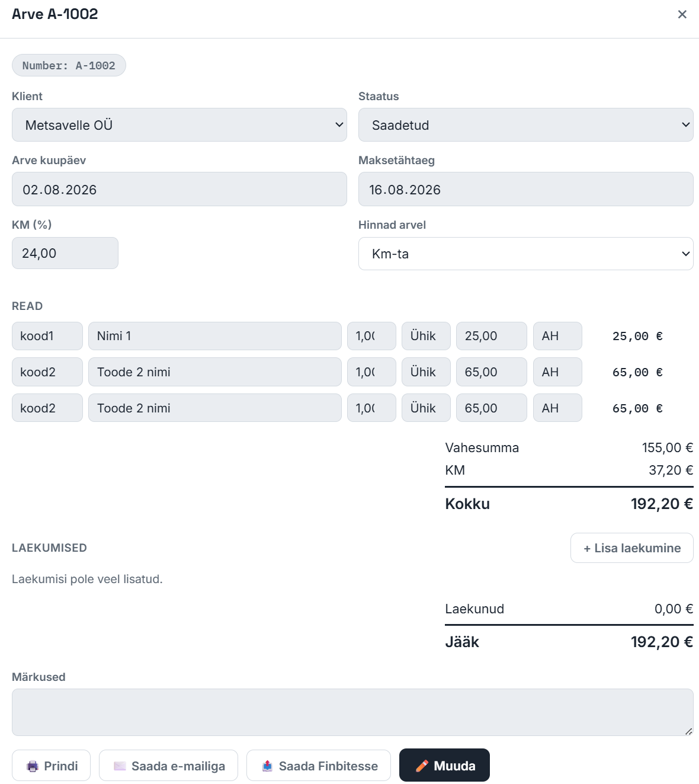699x784 pixels.
Task: Click the envelope icon on Saada e-mailiga
Action: click(120, 766)
